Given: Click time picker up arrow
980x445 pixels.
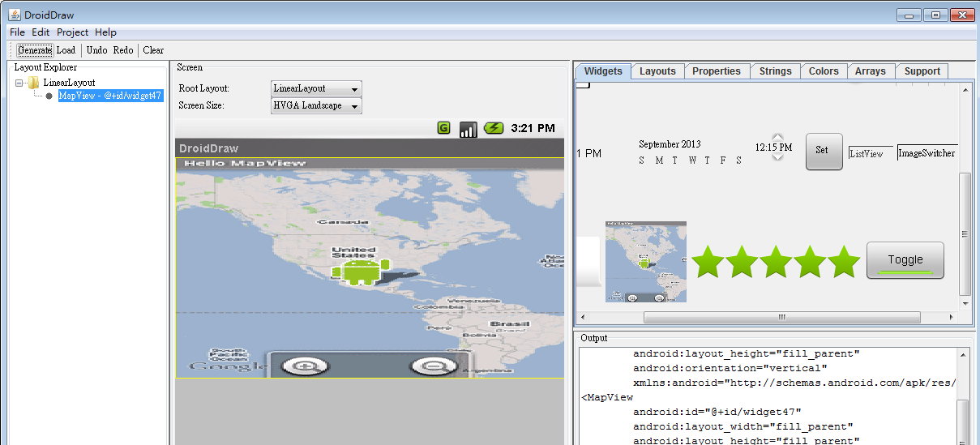Looking at the screenshot, I should [x=777, y=137].
